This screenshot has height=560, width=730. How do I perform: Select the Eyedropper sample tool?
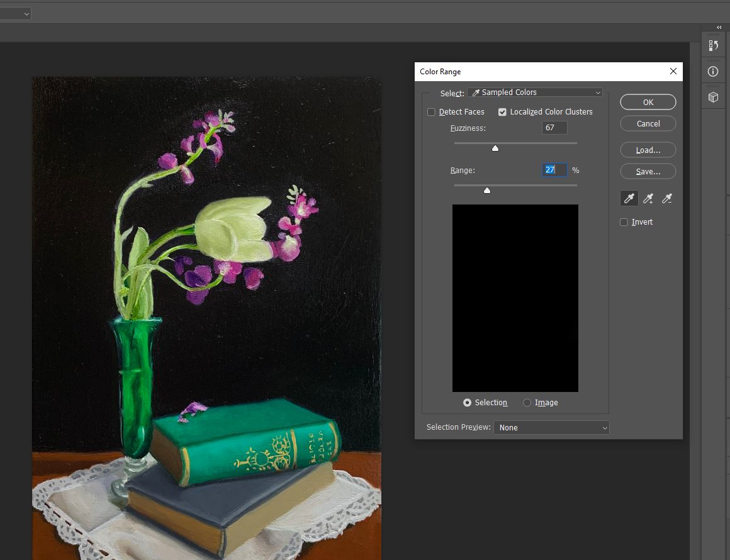pyautogui.click(x=629, y=198)
